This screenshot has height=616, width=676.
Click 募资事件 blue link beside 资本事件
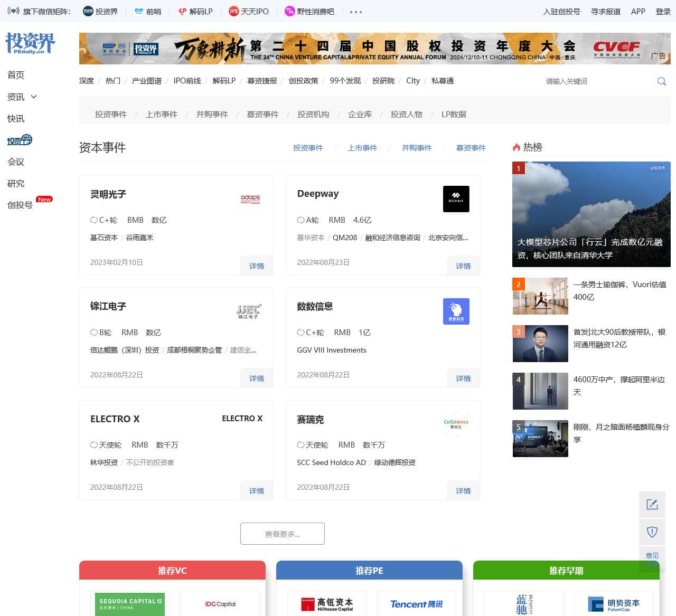pyautogui.click(x=471, y=148)
